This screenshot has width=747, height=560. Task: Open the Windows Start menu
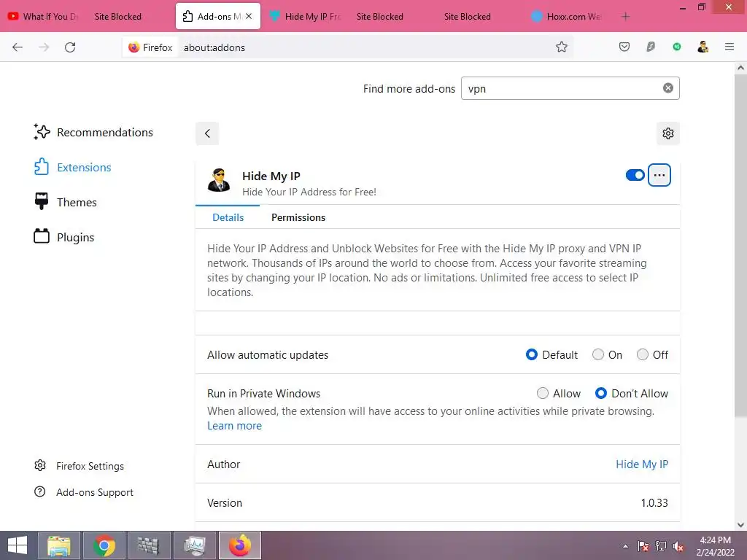(x=18, y=545)
